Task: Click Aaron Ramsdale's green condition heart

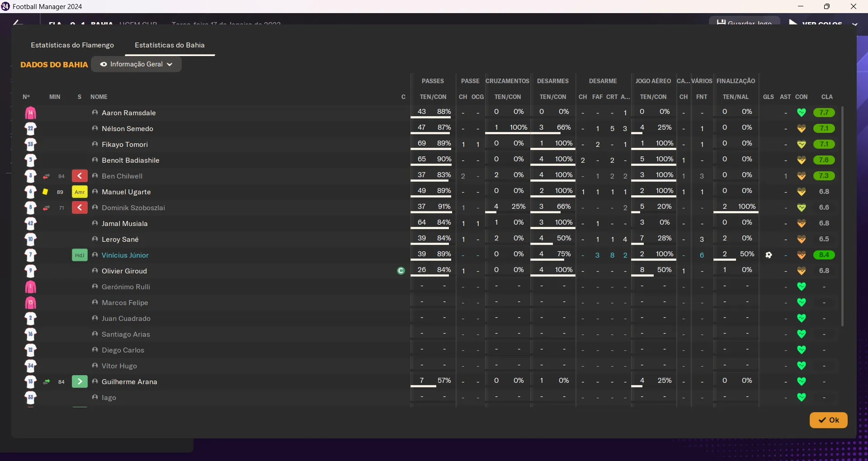Action: pyautogui.click(x=802, y=113)
